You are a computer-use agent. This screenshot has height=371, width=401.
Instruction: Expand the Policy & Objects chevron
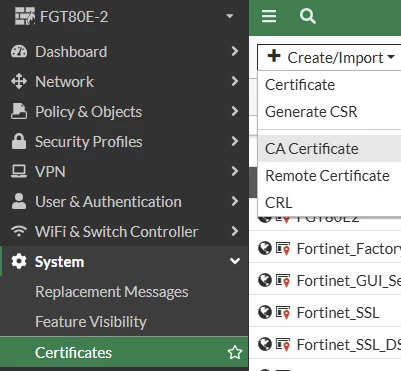tap(235, 111)
